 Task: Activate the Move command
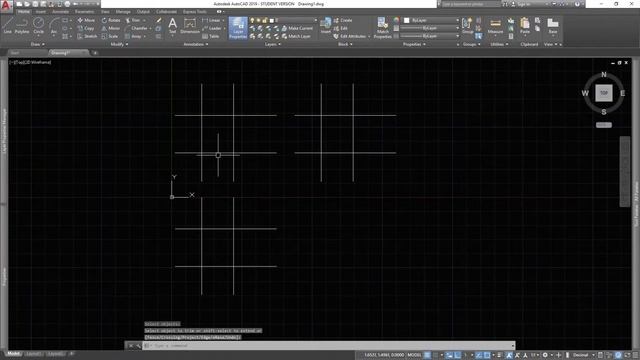(x=86, y=20)
